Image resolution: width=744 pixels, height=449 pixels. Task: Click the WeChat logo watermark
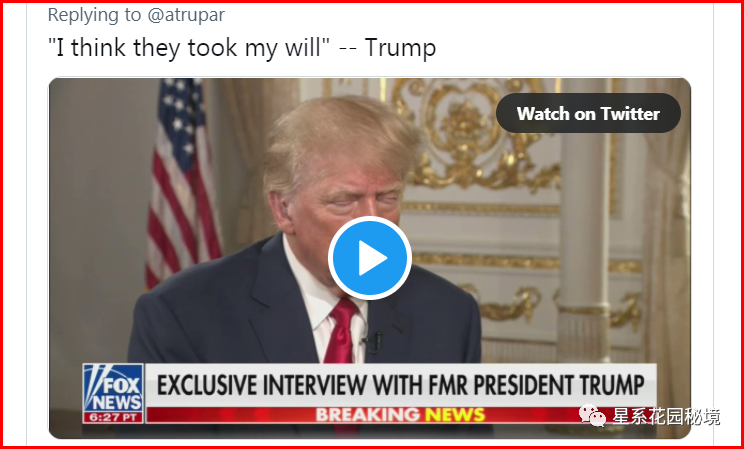tap(592, 415)
